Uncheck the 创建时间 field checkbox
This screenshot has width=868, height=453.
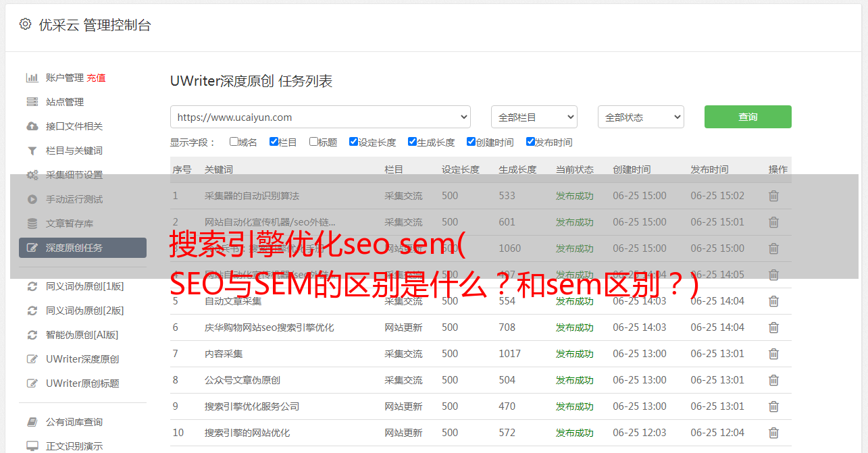[x=471, y=142]
